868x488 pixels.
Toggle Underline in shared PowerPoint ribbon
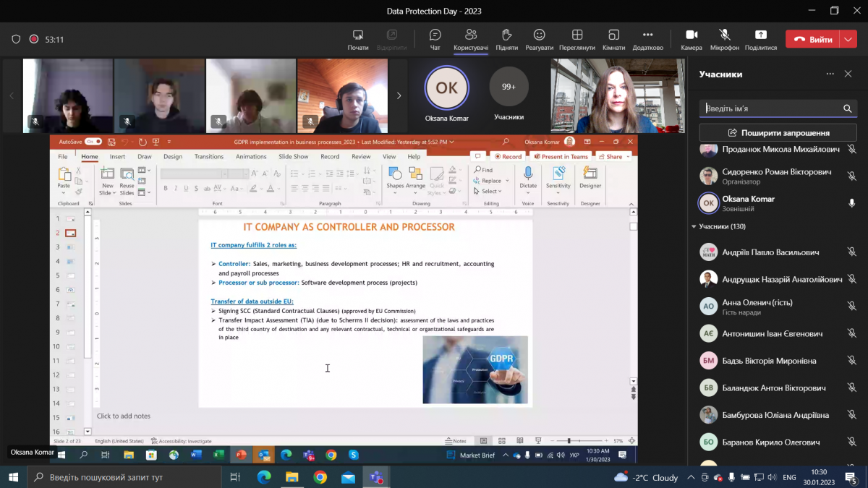(186, 189)
